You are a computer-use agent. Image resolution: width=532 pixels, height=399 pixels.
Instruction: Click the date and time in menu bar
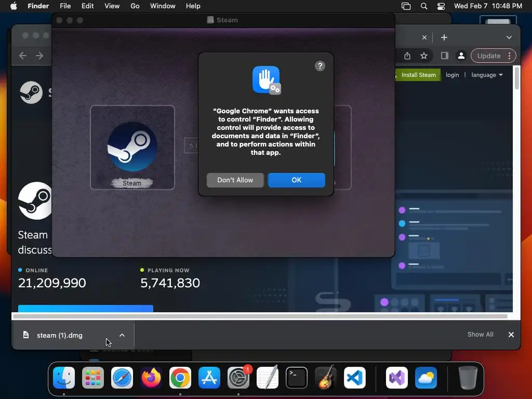point(488,6)
